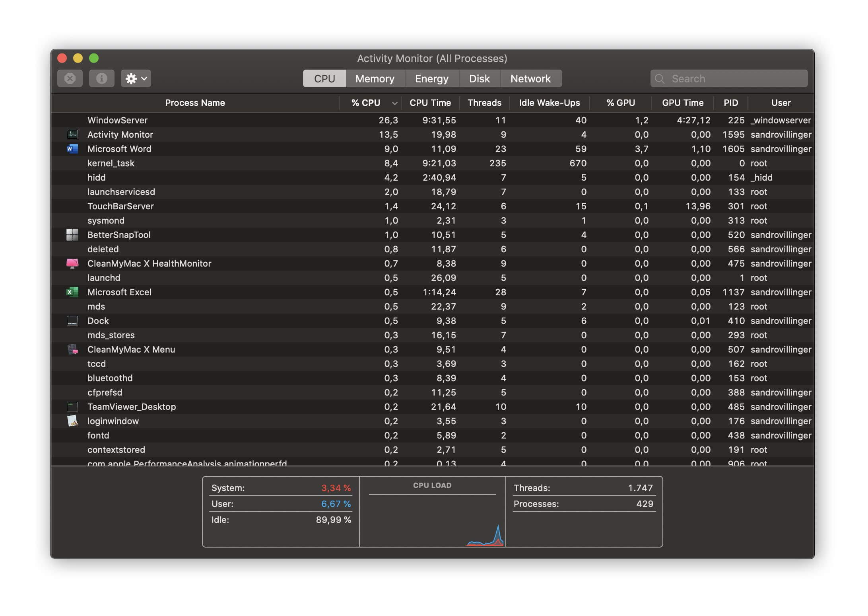Screen dimensions: 868x616
Task: Click _windowserver user cell
Action: pyautogui.click(x=781, y=120)
